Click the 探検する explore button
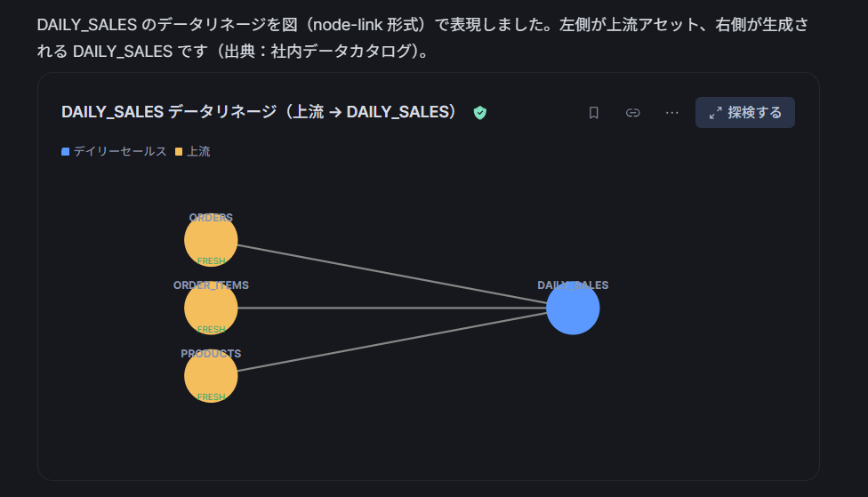Viewport: 868px width, 497px height. click(x=745, y=112)
